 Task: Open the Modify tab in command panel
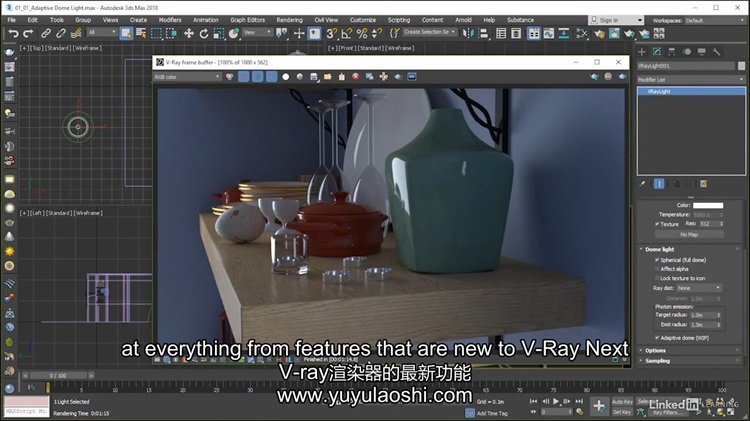tap(657, 51)
